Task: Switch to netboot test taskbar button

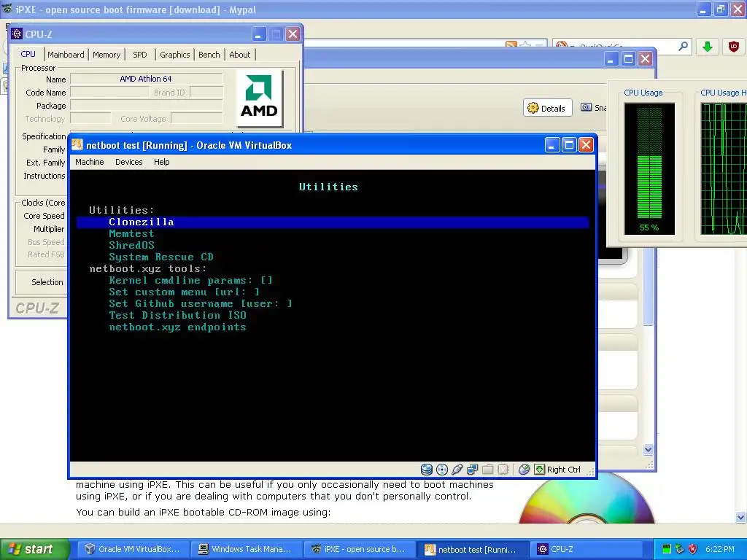Action: coord(472,549)
